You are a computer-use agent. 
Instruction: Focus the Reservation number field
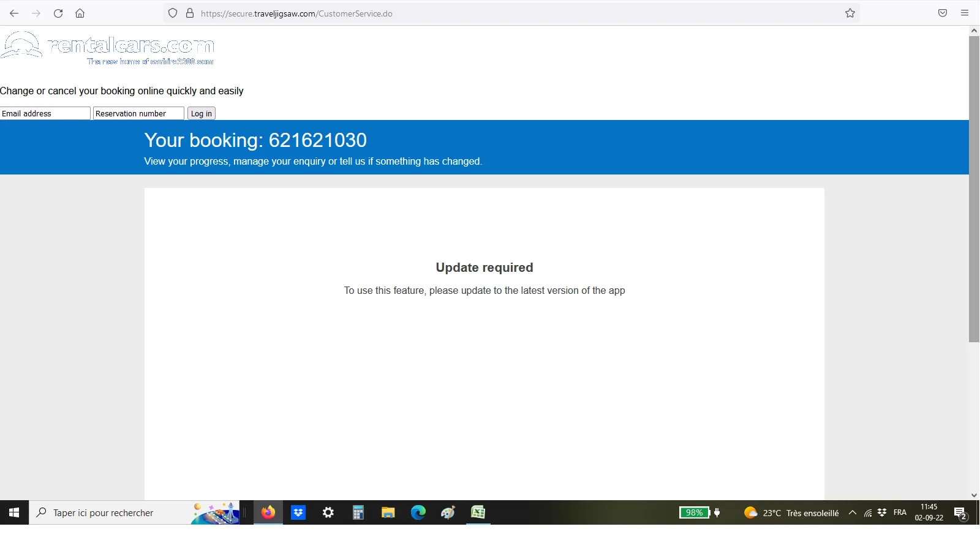(138, 114)
